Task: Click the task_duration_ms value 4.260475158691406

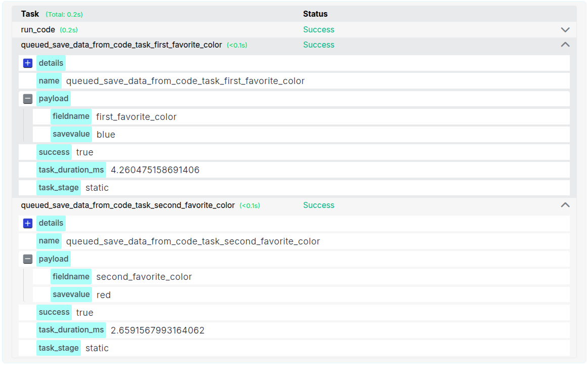Action: (x=155, y=170)
